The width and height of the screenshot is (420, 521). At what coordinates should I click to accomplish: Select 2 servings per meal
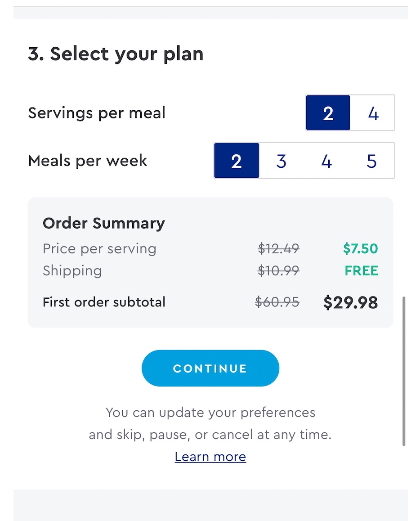[328, 114]
